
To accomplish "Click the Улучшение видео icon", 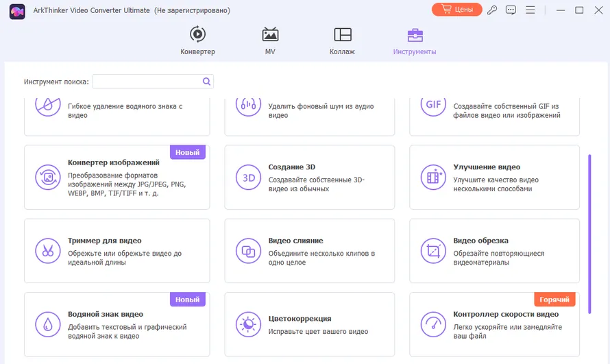I will click(x=433, y=178).
